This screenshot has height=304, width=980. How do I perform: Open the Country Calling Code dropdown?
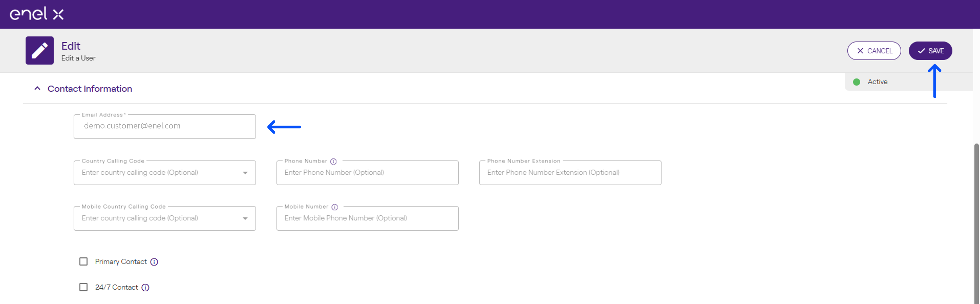pos(165,173)
